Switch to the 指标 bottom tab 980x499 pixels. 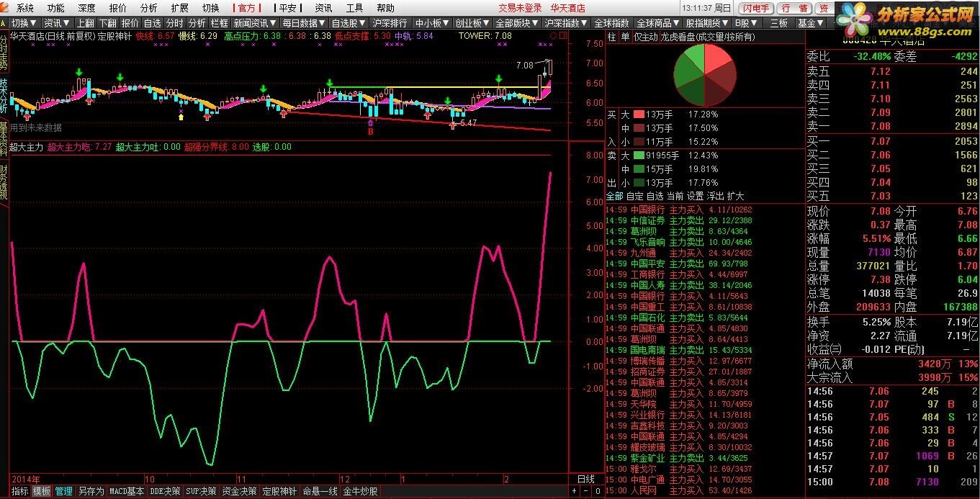pyautogui.click(x=20, y=492)
